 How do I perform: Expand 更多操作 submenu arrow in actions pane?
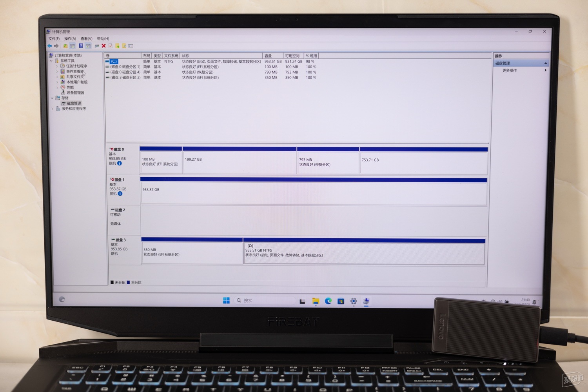[546, 70]
